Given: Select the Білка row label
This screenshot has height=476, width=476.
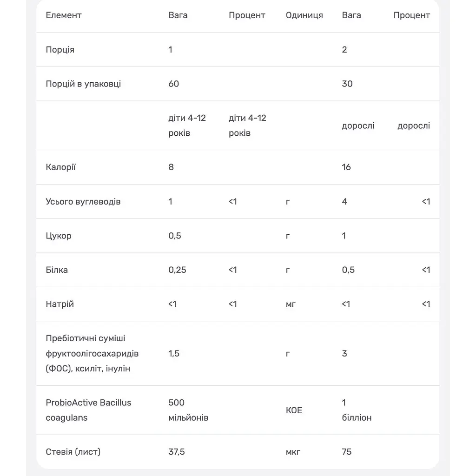Looking at the screenshot, I should tap(56, 270).
